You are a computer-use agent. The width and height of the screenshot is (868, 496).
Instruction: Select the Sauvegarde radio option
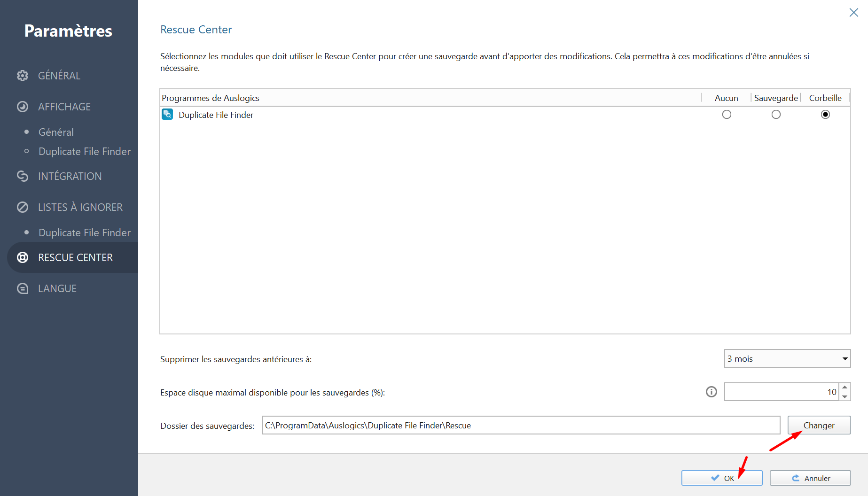(x=776, y=115)
